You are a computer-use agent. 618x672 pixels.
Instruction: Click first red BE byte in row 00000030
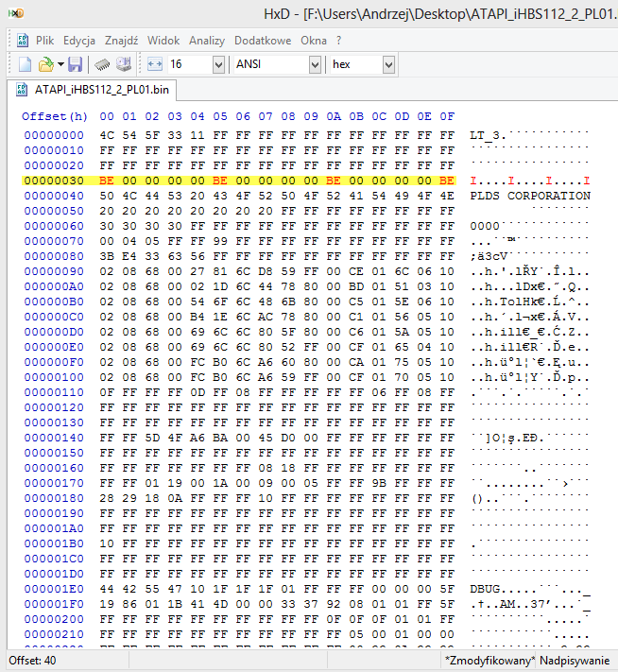coord(107,181)
